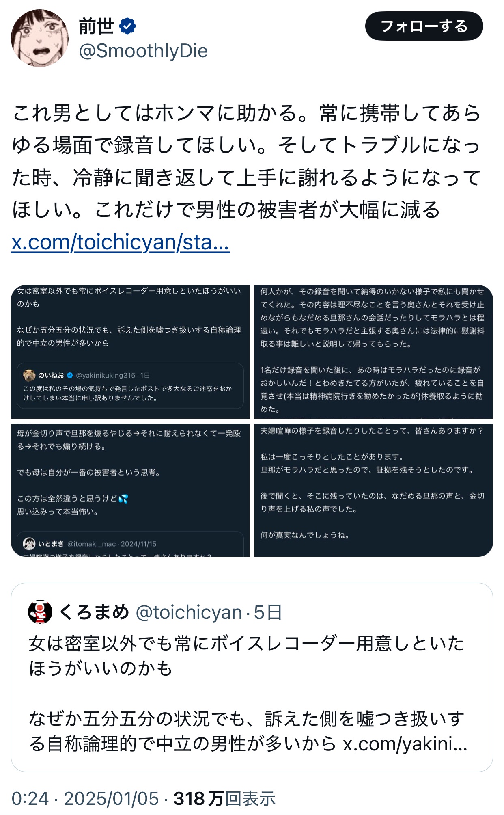Click the のいねお avatar inside first screenshot
Screen dimensions: 504x815
pyautogui.click(x=29, y=375)
